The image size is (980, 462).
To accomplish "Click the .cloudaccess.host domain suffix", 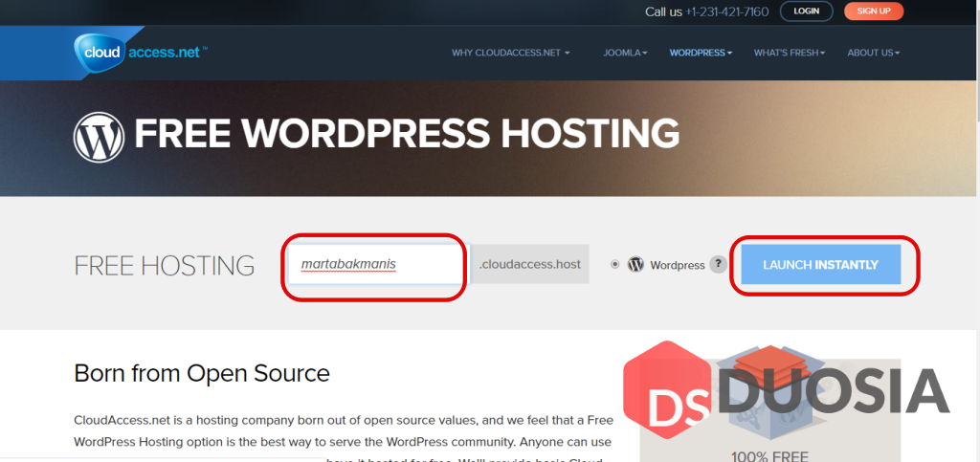I will (530, 264).
